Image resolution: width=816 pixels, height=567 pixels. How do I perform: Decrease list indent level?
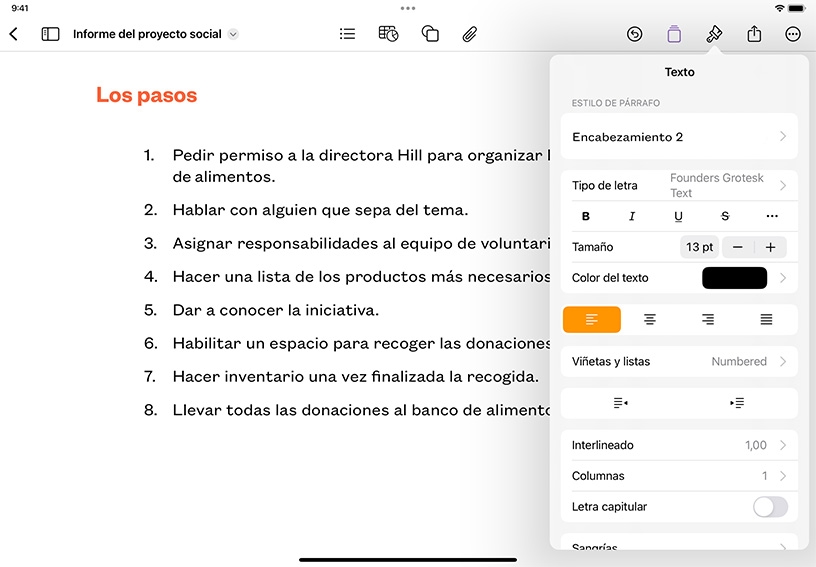620,403
